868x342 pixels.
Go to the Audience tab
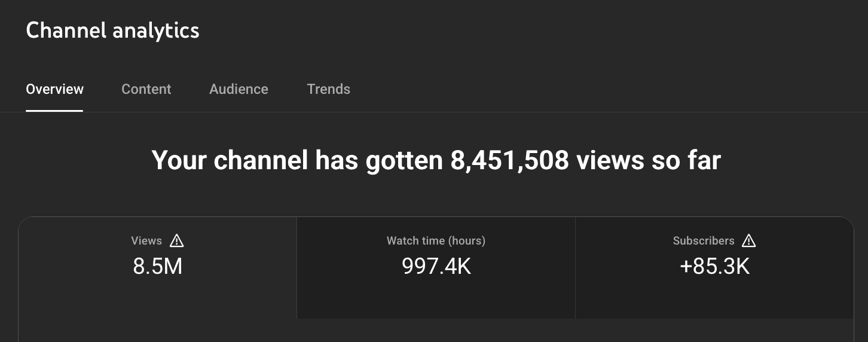[239, 89]
